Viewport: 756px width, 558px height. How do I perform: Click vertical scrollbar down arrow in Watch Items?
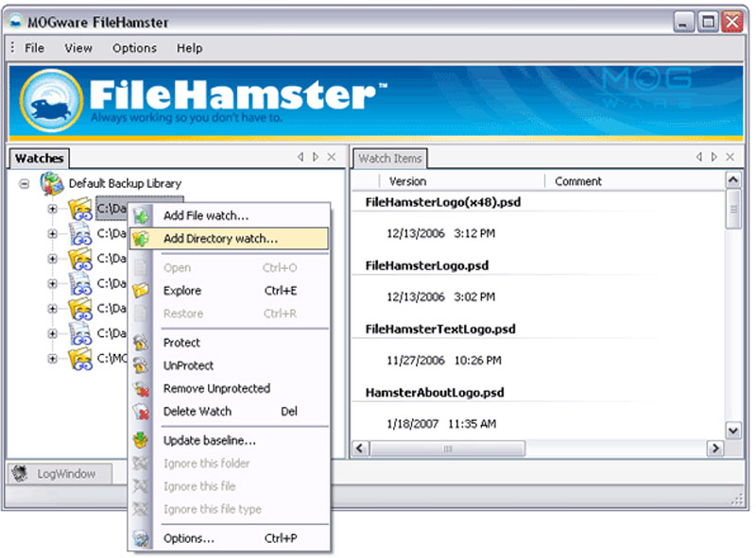click(x=733, y=431)
